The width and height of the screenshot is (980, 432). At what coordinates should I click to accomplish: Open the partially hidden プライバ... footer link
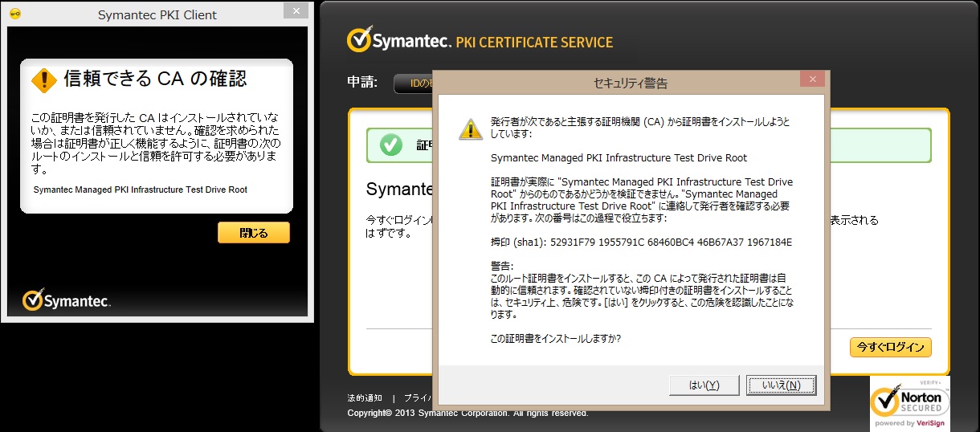pyautogui.click(x=418, y=398)
